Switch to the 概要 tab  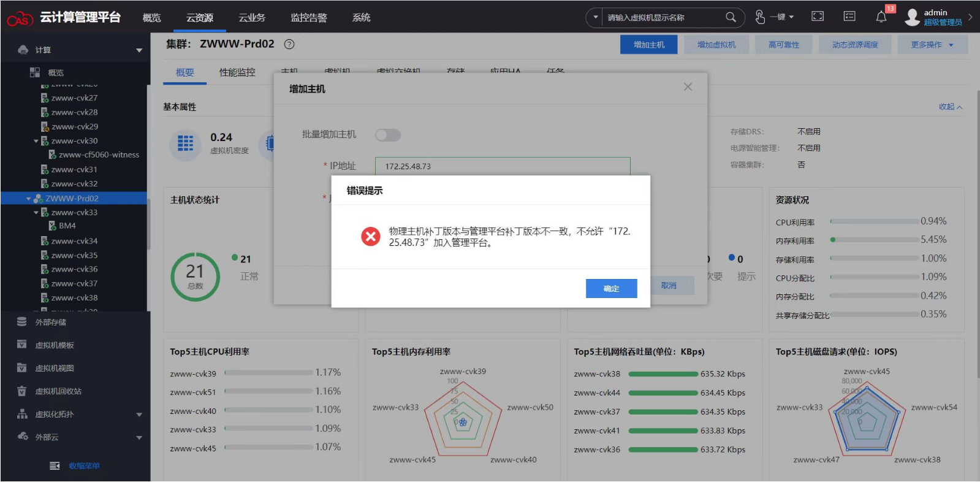click(x=185, y=72)
